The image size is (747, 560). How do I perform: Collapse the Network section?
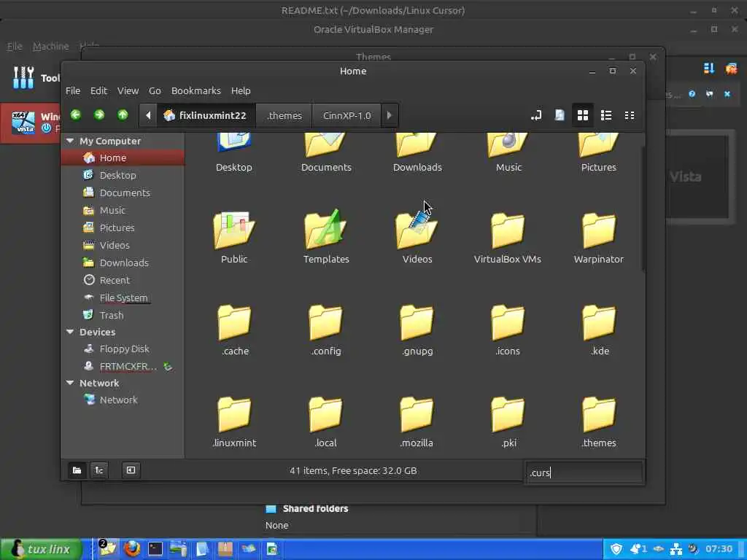pyautogui.click(x=71, y=383)
